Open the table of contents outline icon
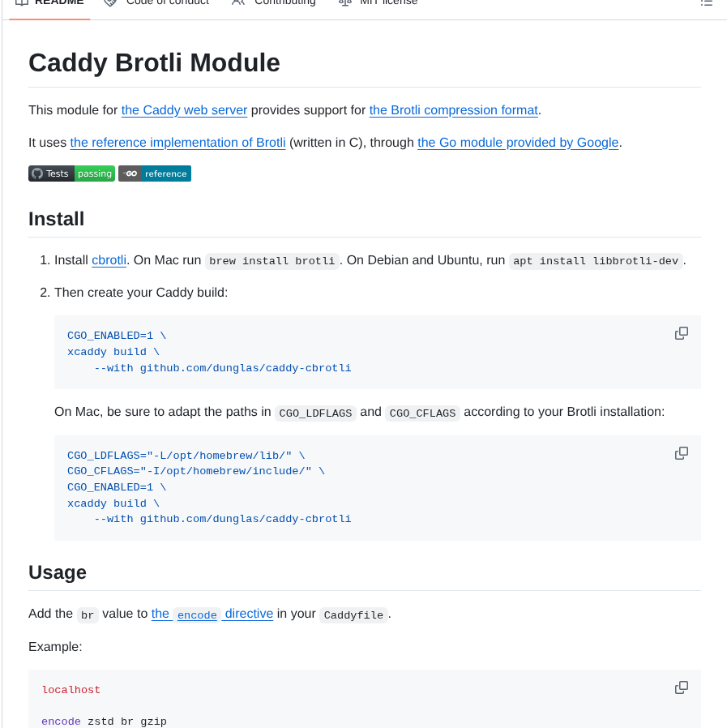This screenshot has height=728, width=727. tap(706, 3)
